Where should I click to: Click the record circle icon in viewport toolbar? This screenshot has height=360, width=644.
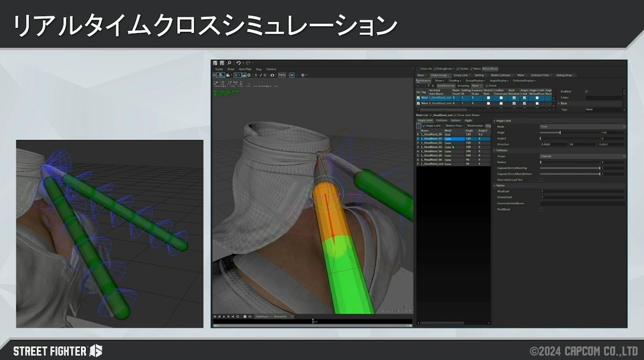pos(303,75)
